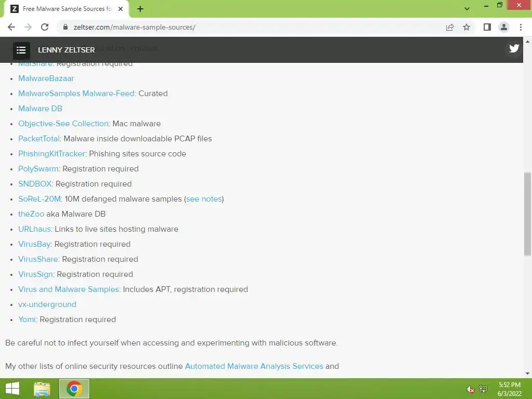This screenshot has width=532, height=399.
Task: Reload the current page
Action: point(45,27)
